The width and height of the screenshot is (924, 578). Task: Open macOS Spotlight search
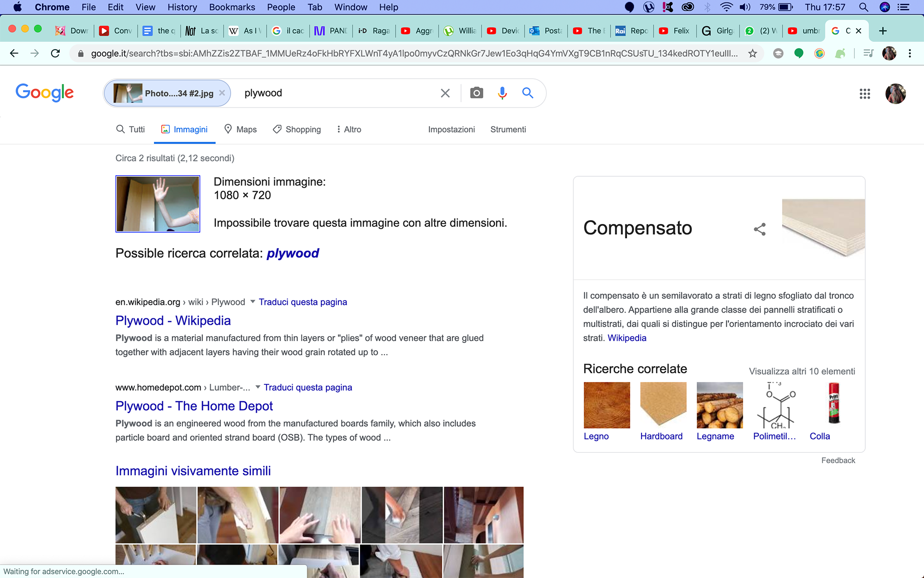tap(863, 7)
